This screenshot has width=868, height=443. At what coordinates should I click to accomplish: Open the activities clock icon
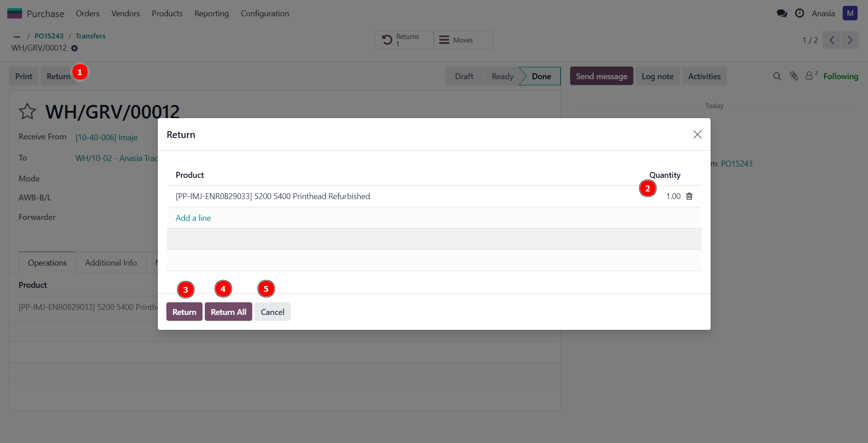pyautogui.click(x=799, y=14)
